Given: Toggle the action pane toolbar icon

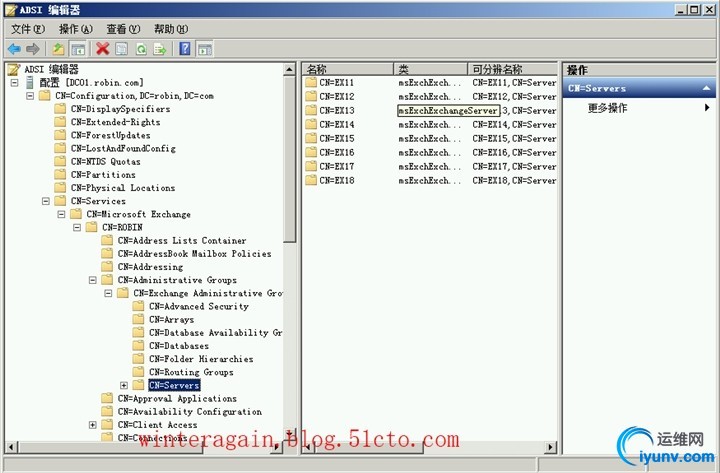Looking at the screenshot, I should 205,49.
